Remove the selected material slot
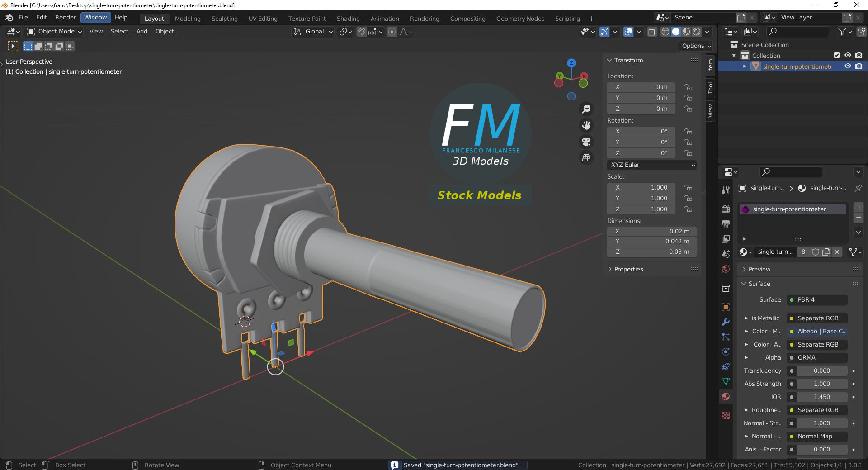 (x=859, y=218)
